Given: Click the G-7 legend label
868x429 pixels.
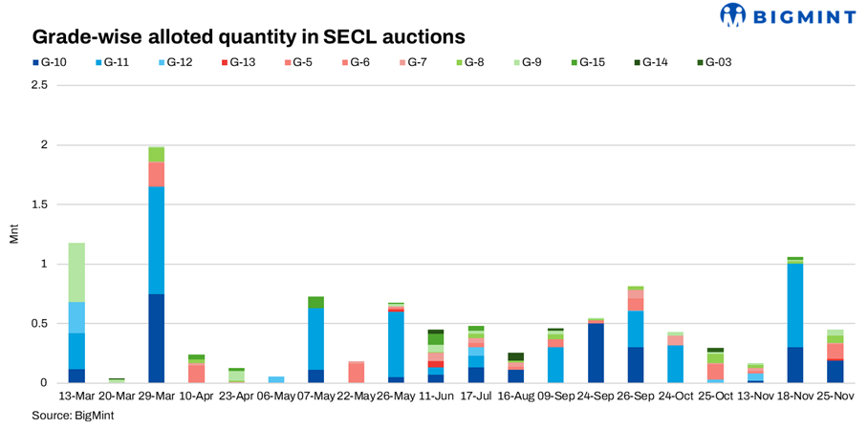Looking at the screenshot, I should pos(416,62).
